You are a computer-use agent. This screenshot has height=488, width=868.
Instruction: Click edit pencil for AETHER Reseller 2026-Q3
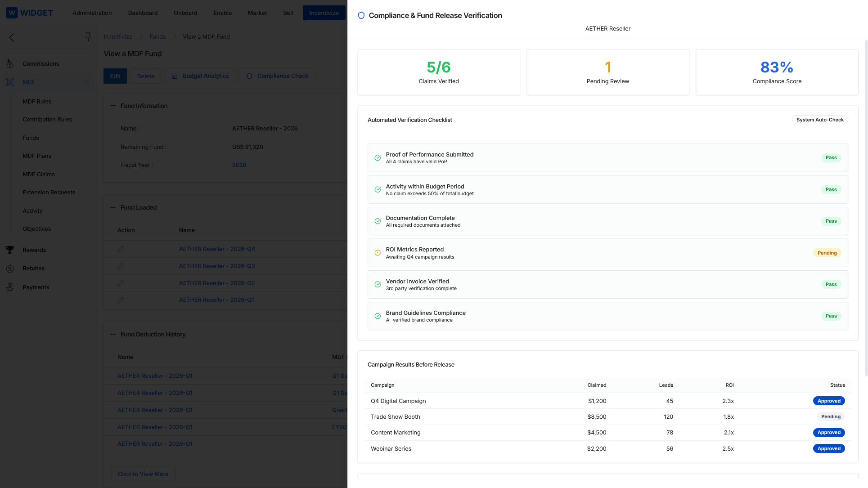click(x=121, y=266)
